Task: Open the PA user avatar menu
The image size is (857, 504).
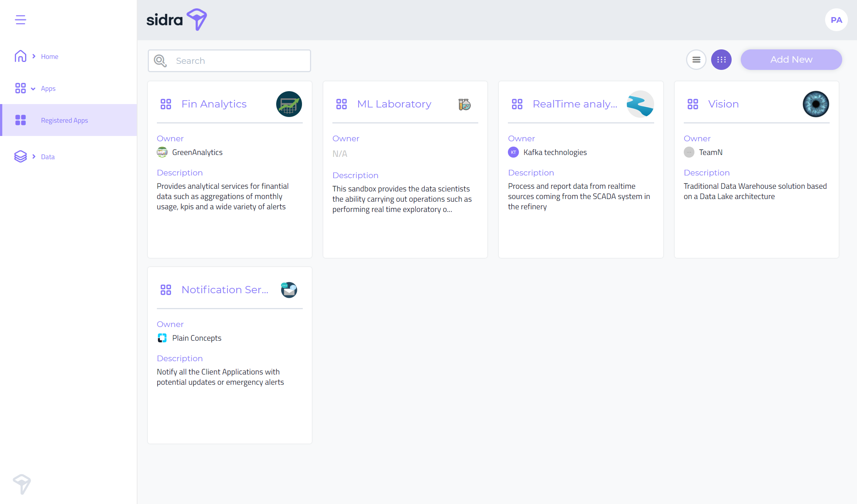Action: coord(836,20)
